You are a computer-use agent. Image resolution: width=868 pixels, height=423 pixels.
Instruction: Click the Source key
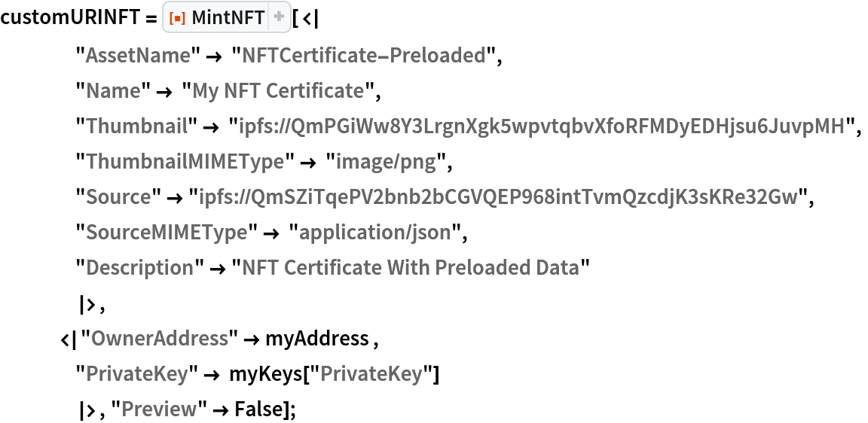118,197
